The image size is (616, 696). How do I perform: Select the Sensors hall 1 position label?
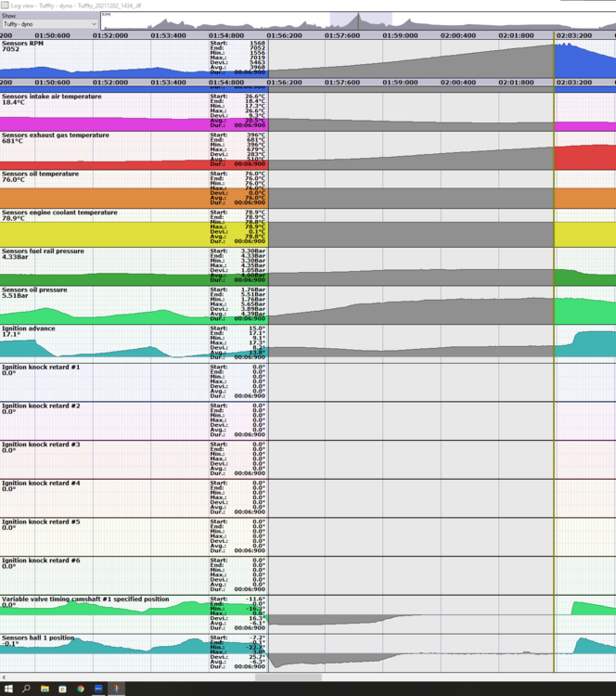pos(38,638)
